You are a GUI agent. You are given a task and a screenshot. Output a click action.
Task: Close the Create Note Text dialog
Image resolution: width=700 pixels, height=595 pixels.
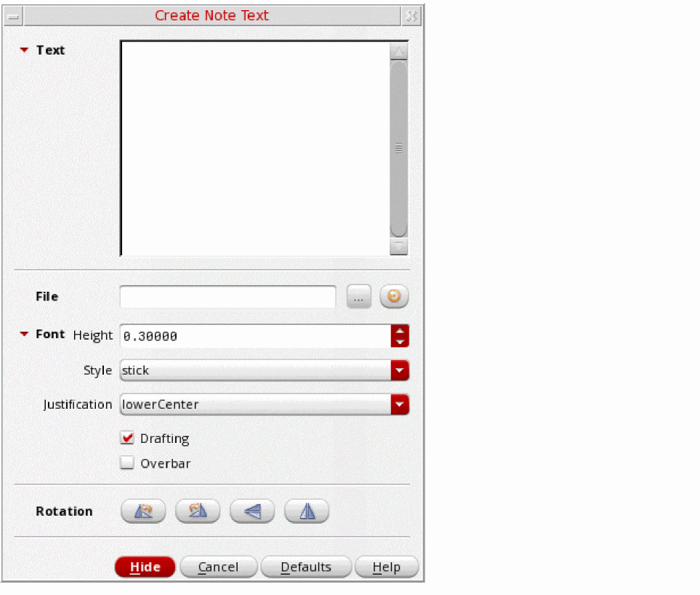(x=411, y=17)
